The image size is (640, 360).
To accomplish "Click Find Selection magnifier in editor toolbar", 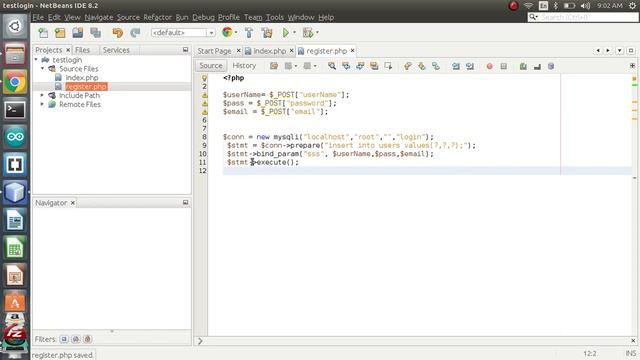I will (332, 66).
